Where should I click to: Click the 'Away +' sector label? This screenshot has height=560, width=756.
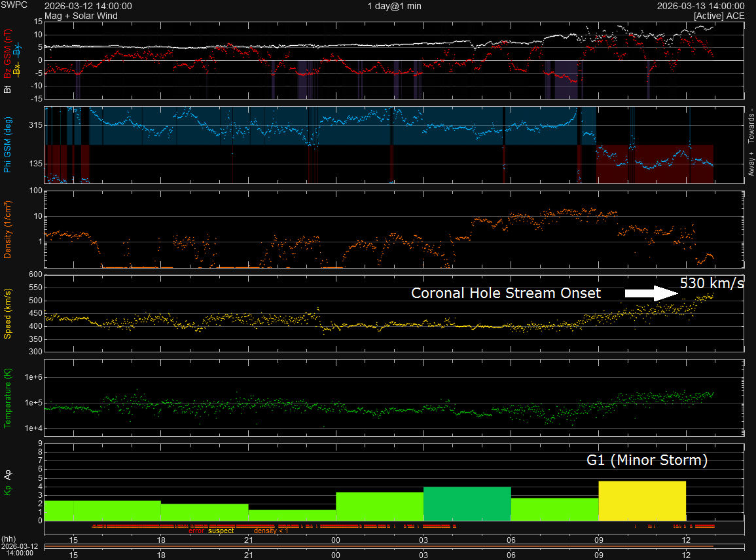tap(751, 164)
